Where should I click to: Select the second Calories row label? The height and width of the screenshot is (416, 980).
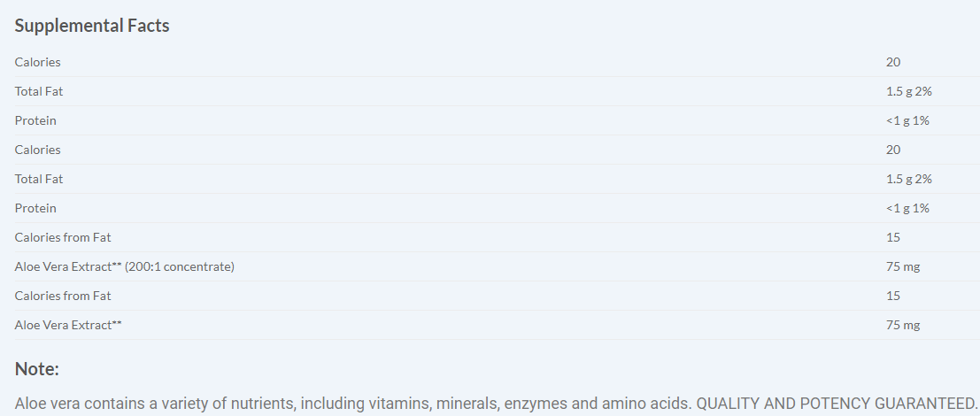click(x=38, y=150)
